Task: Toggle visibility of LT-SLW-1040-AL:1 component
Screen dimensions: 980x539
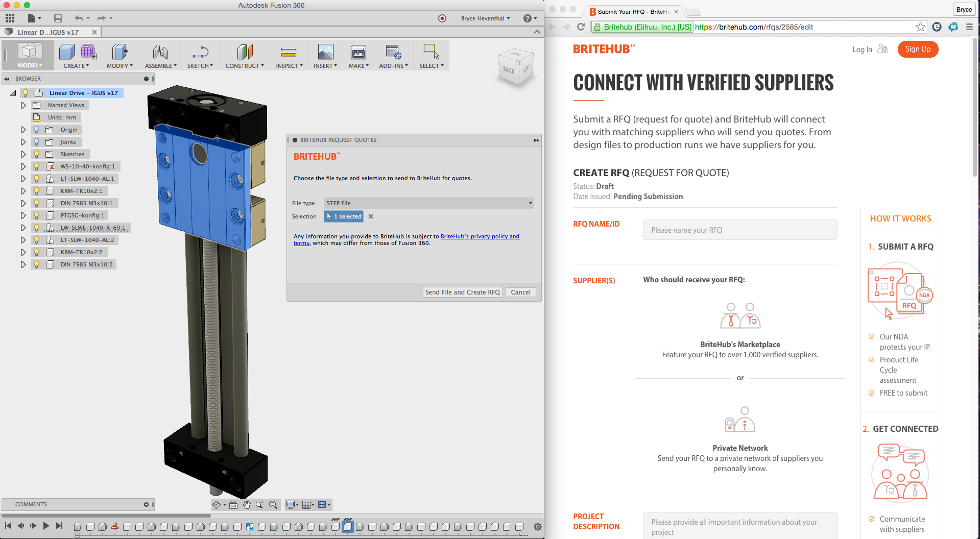Action: coord(36,179)
